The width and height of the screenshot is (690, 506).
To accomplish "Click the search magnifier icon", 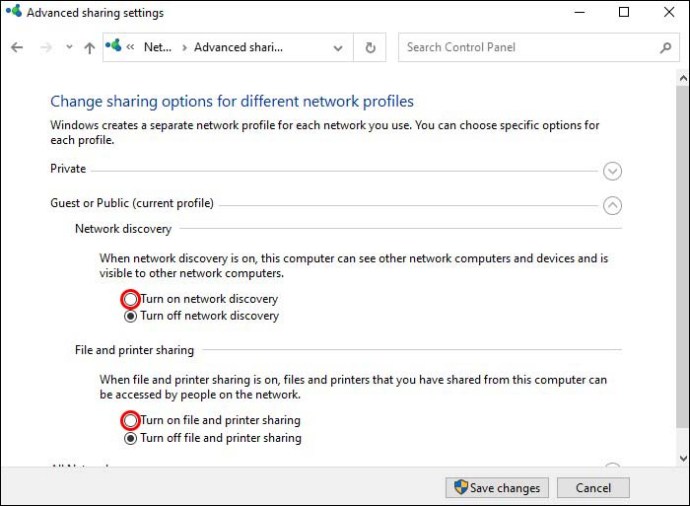I will [666, 48].
